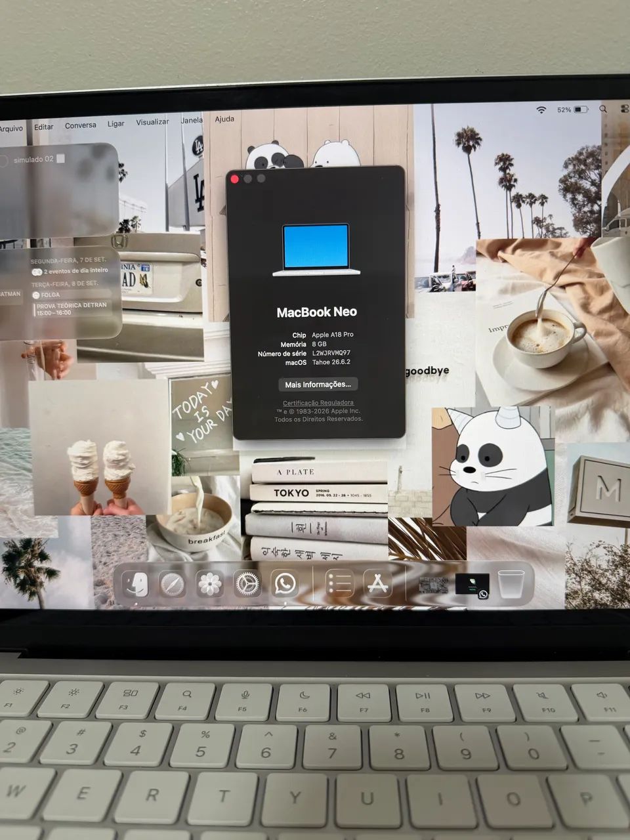Click the MacBook illustration in about window
This screenshot has height=840, width=630.
tap(316, 250)
